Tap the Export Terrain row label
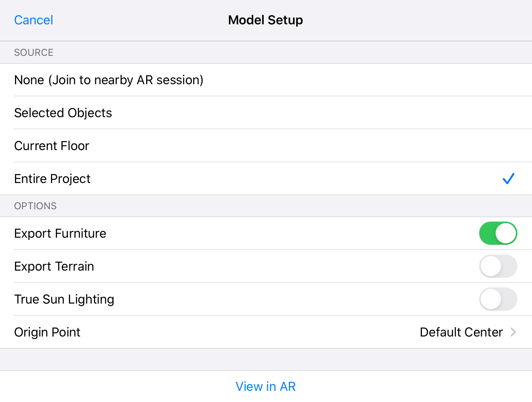This screenshot has width=532, height=402. point(54,266)
